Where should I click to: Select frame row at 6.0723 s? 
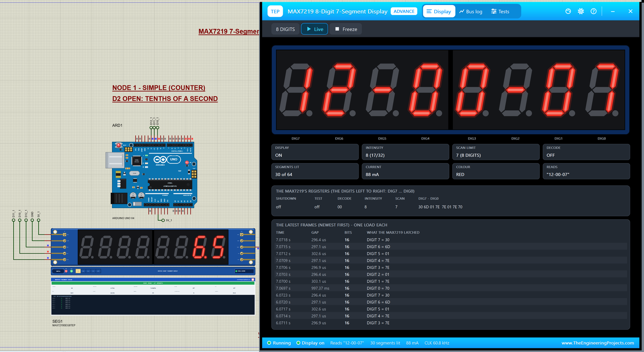point(450,295)
